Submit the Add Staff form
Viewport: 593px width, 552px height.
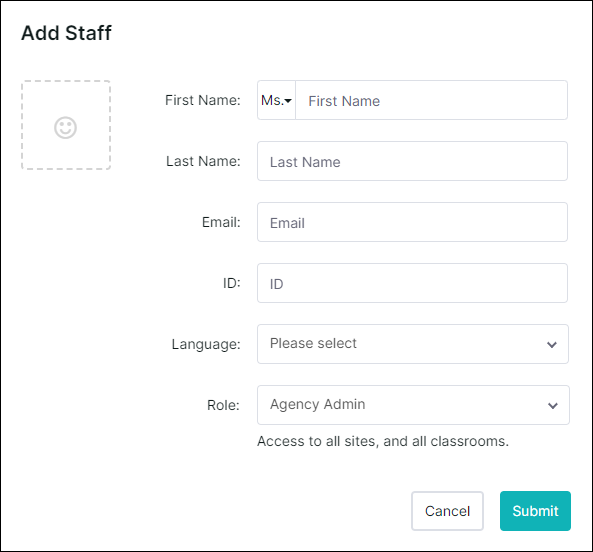[x=535, y=511]
